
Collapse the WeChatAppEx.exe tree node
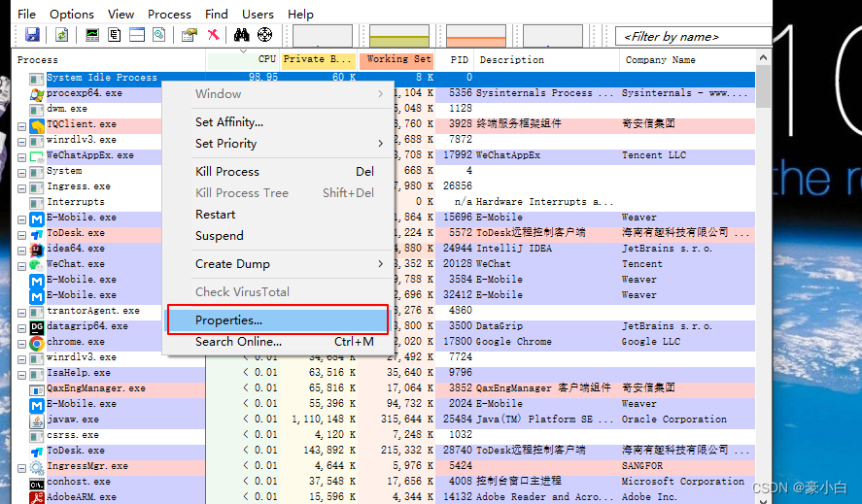click(x=21, y=157)
